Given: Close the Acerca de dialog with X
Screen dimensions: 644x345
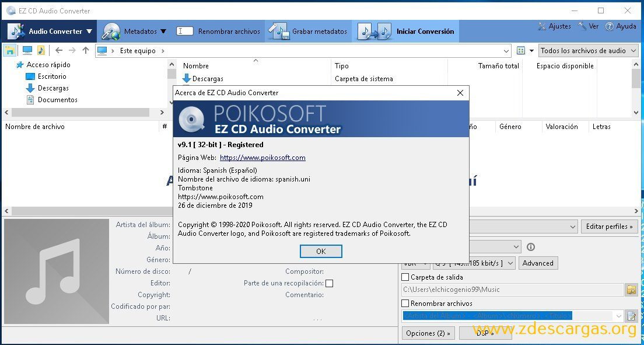Looking at the screenshot, I should [x=460, y=93].
